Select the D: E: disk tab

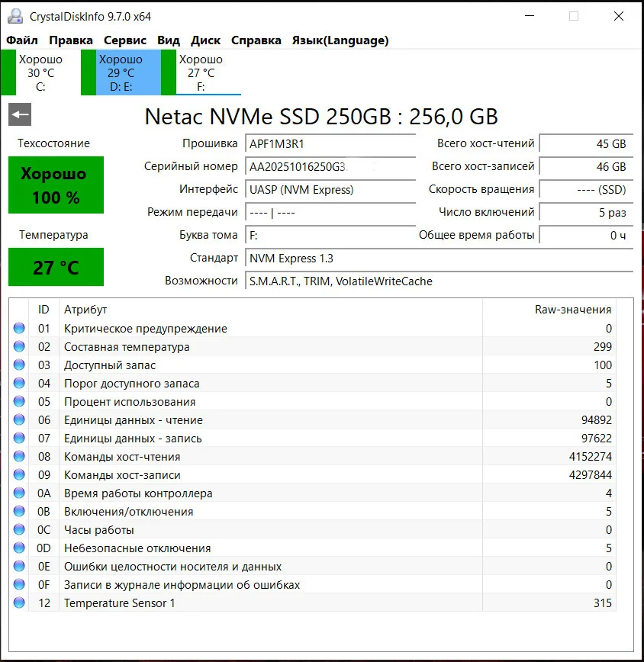121,72
